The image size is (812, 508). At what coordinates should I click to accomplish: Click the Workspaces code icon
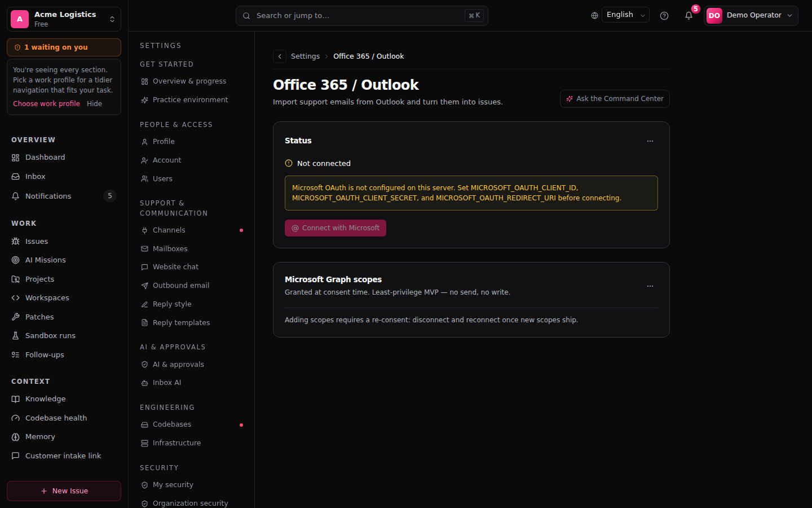pos(16,298)
